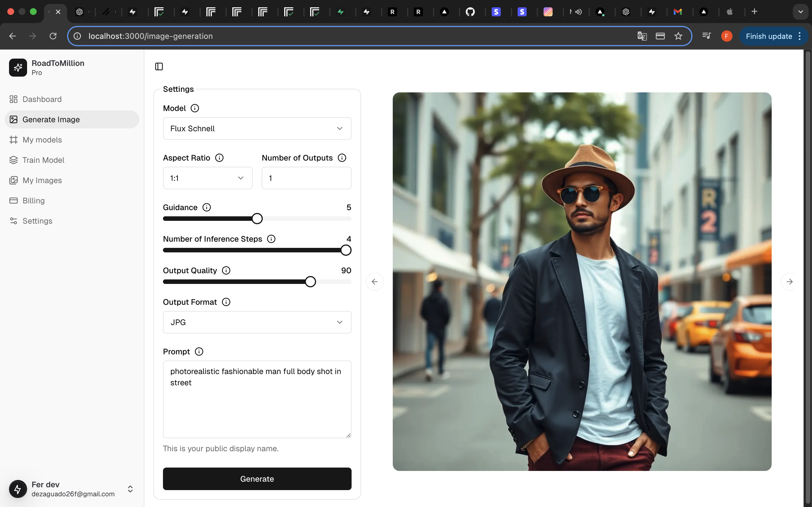Expand the Fer dev account switcher
The width and height of the screenshot is (812, 507).
[x=130, y=489]
